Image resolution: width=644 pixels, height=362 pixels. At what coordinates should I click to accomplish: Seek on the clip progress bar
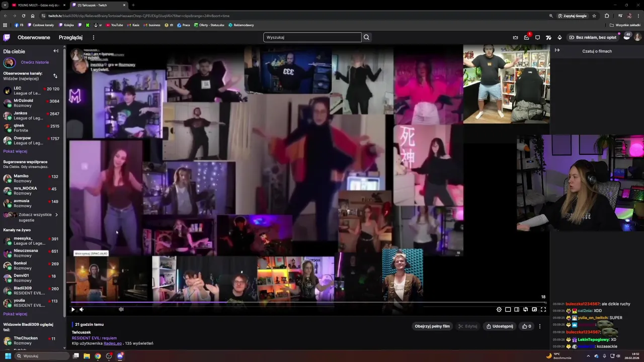(x=308, y=303)
